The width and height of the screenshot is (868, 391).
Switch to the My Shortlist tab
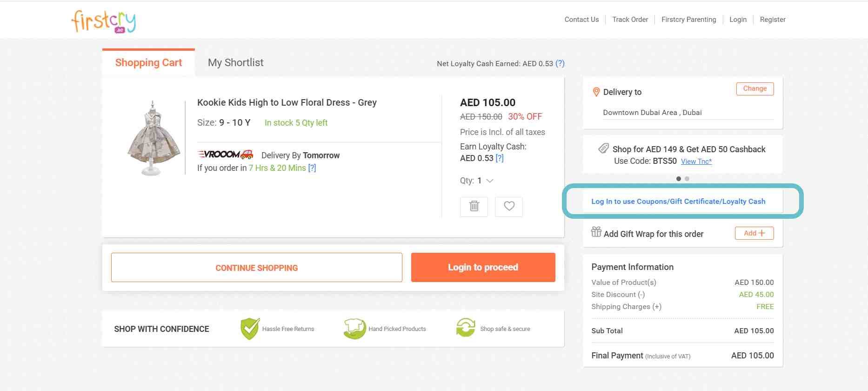pyautogui.click(x=235, y=62)
